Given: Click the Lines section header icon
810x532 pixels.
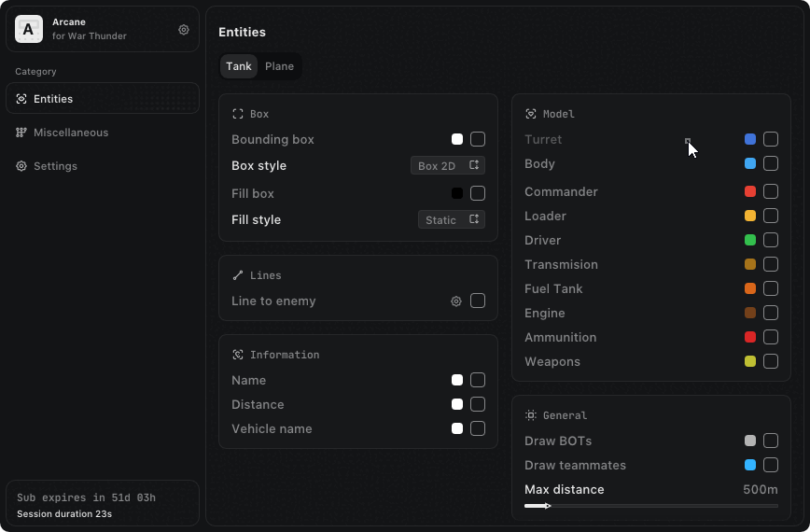Looking at the screenshot, I should pos(238,275).
